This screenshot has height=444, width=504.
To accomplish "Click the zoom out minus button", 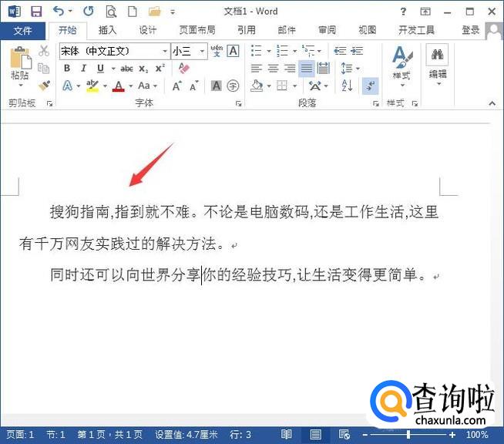I will coord(365,435).
